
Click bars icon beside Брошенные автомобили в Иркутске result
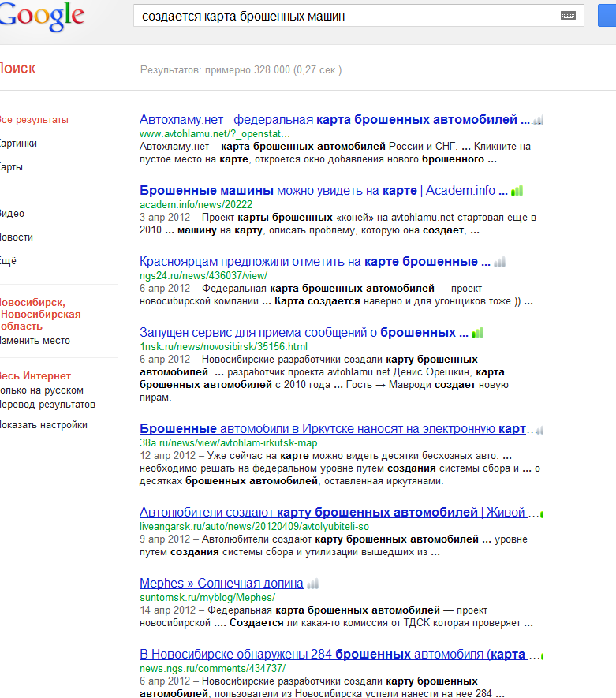pyautogui.click(x=540, y=430)
